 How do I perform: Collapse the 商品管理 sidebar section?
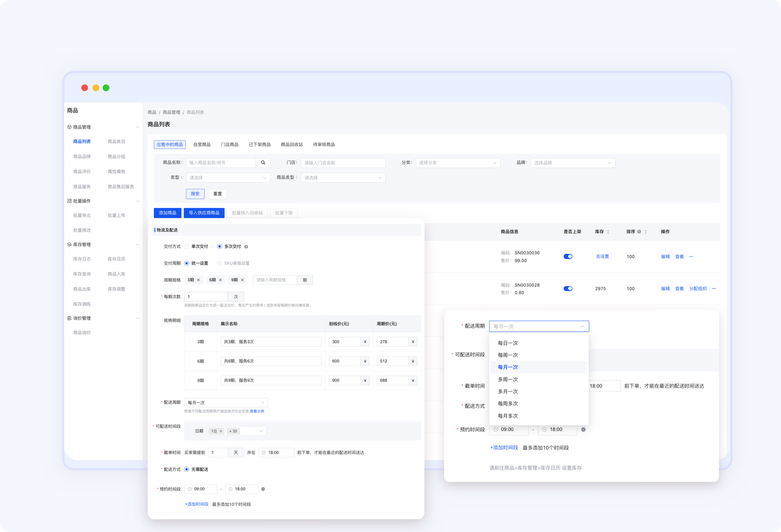(x=138, y=127)
